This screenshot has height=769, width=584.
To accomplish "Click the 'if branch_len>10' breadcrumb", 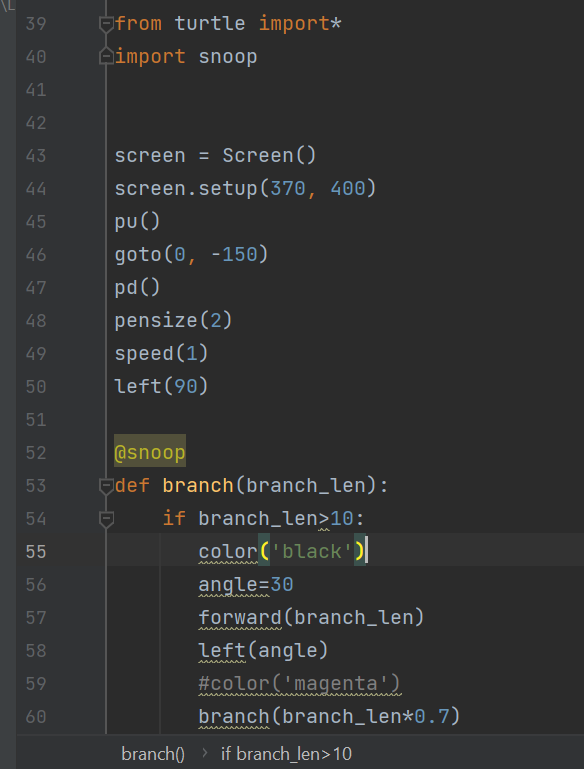I will click(x=286, y=754).
